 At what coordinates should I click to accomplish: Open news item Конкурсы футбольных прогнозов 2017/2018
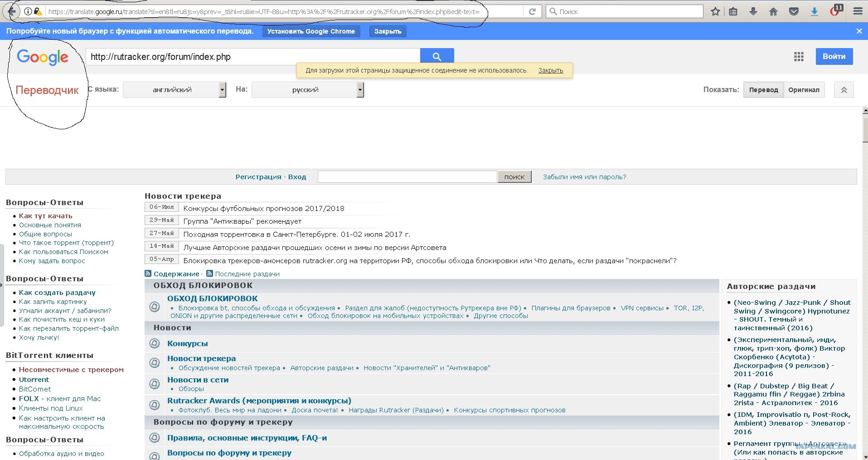point(264,209)
